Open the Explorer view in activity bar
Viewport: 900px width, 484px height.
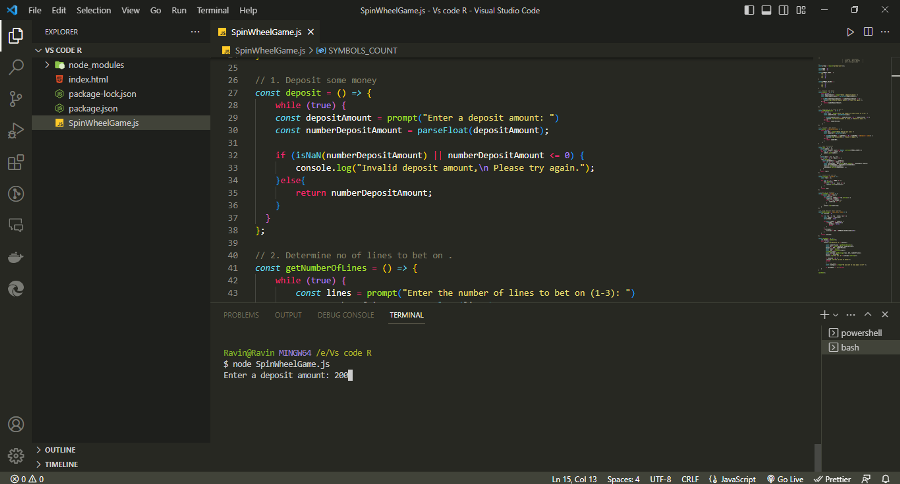[16, 36]
